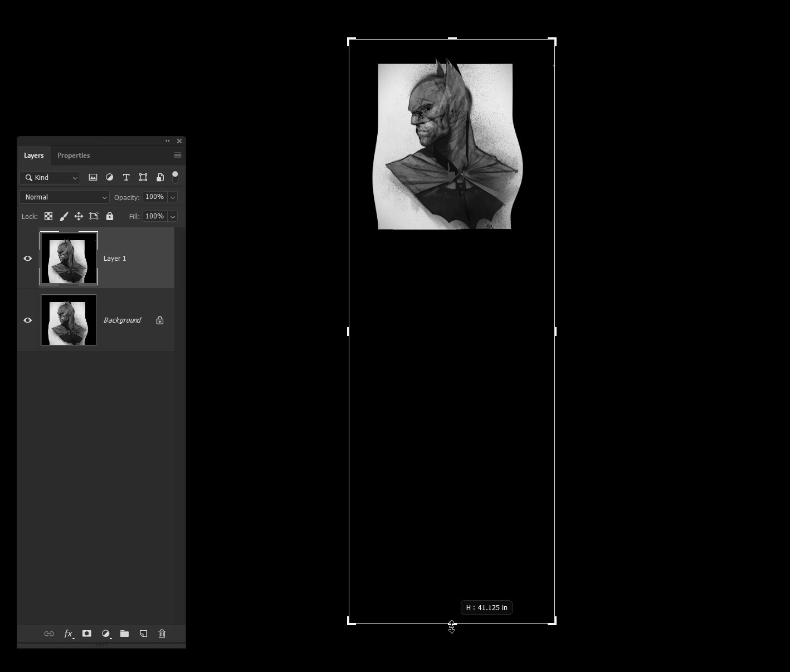Filter layers by adjustment layers icon
The height and width of the screenshot is (672, 790).
(110, 177)
